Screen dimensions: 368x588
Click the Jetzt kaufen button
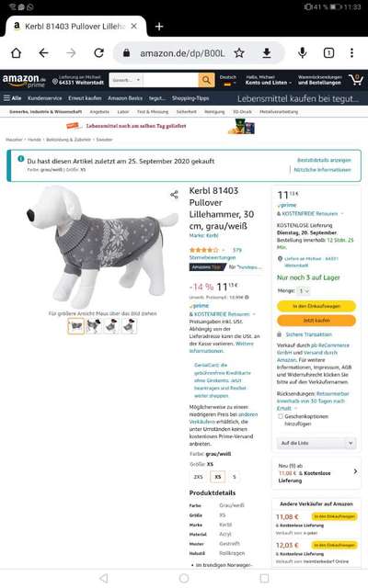coord(316,321)
